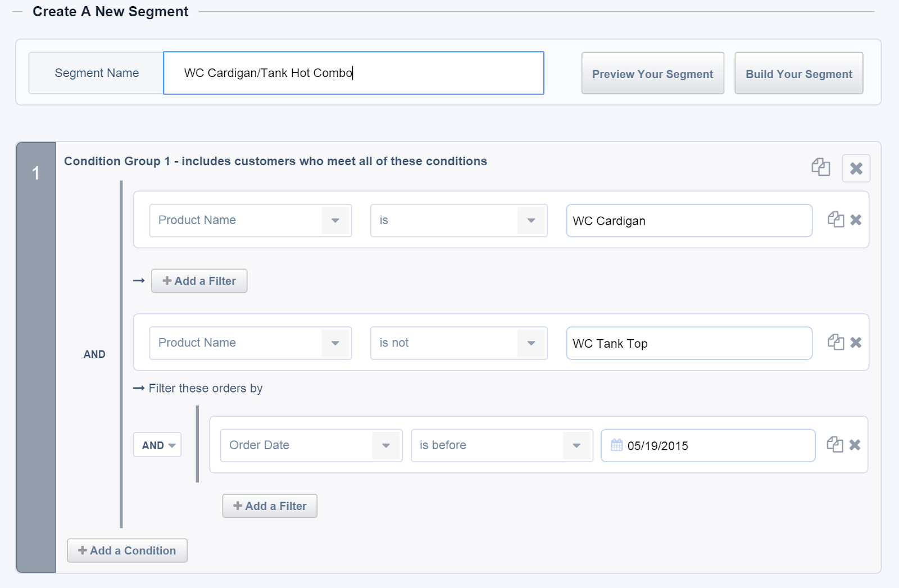Open calendar picker for order date
899x588 pixels.
tap(616, 445)
